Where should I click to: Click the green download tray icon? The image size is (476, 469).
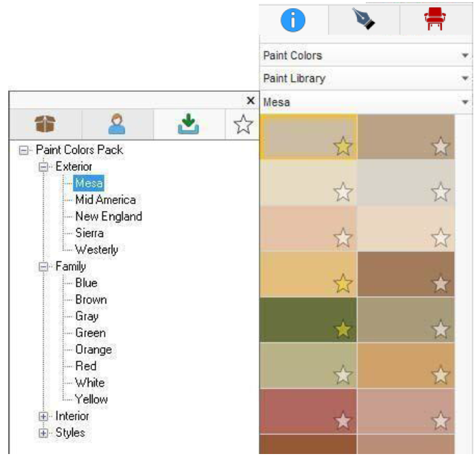188,124
